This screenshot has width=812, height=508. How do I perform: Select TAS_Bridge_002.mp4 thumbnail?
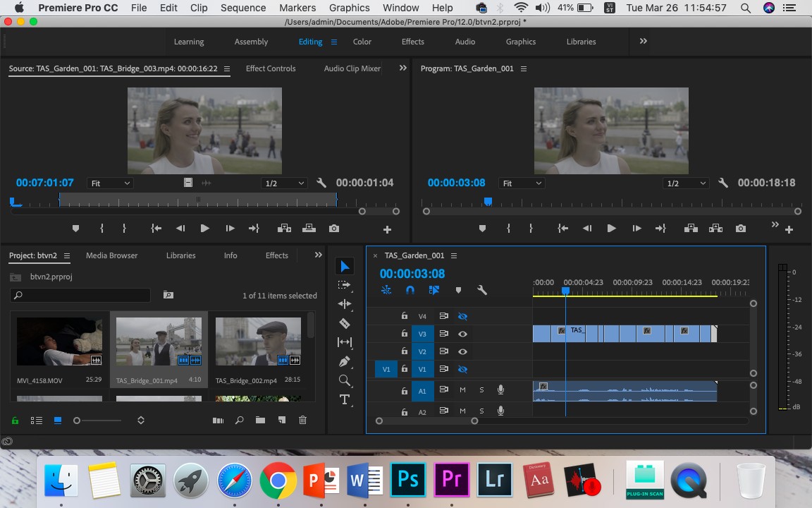pyautogui.click(x=258, y=341)
